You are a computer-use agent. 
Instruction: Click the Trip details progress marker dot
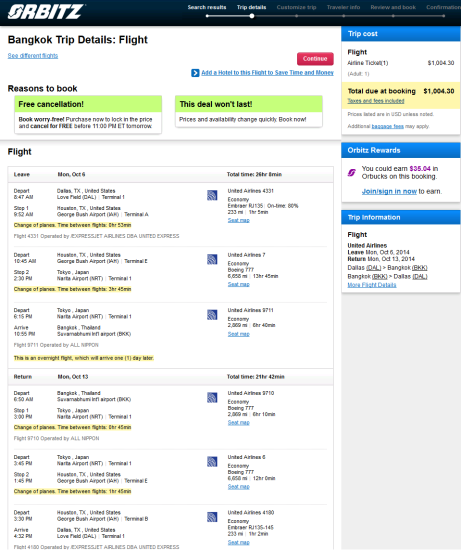(252, 16)
